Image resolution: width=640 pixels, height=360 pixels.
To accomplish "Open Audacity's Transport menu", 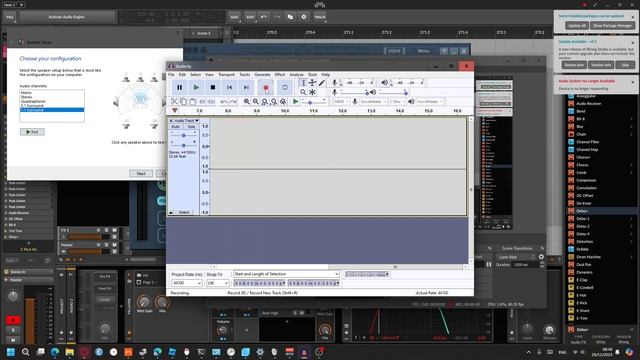I will tap(226, 75).
